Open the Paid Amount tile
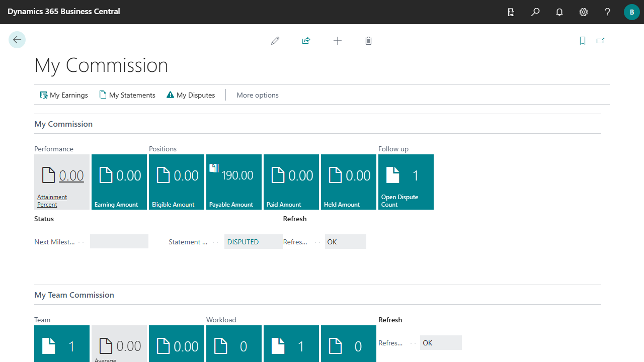Screen dimensions: 644x362 point(291,182)
